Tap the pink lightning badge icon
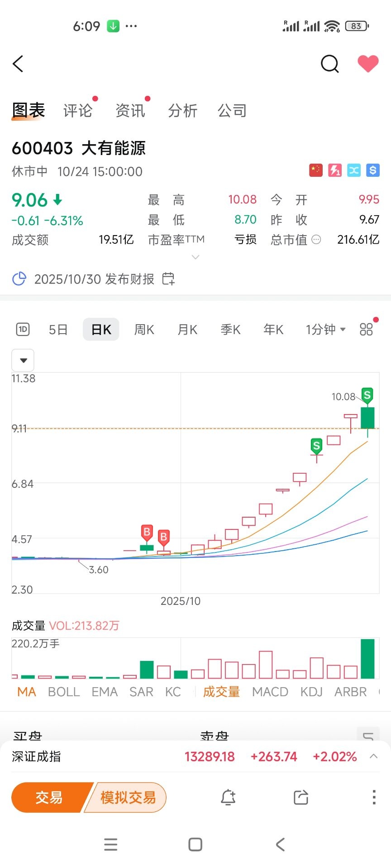 pos(335,170)
